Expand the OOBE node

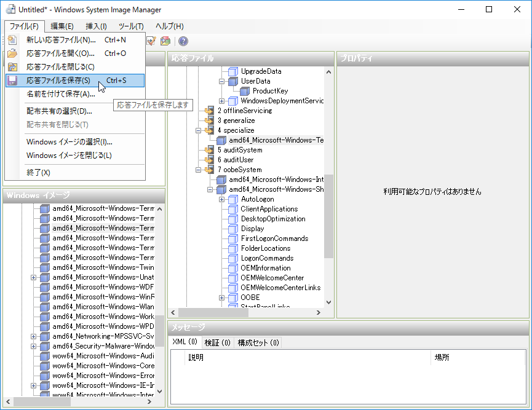221,298
